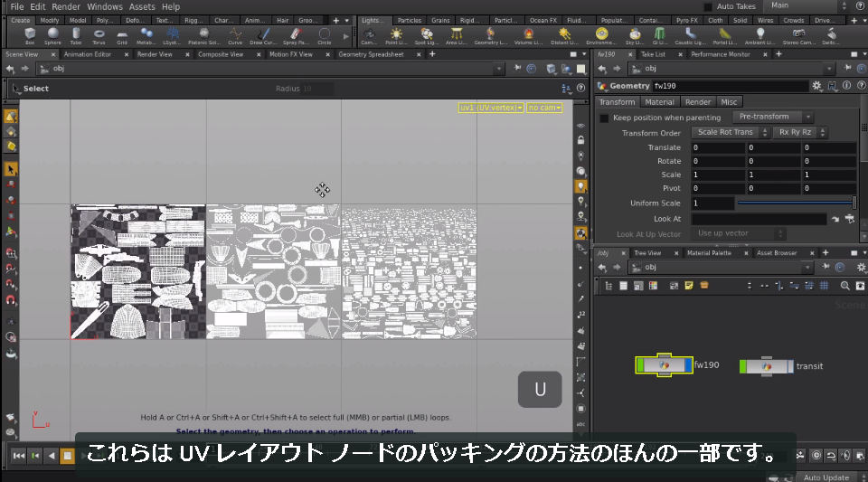Click the Translate X value field

[718, 147]
